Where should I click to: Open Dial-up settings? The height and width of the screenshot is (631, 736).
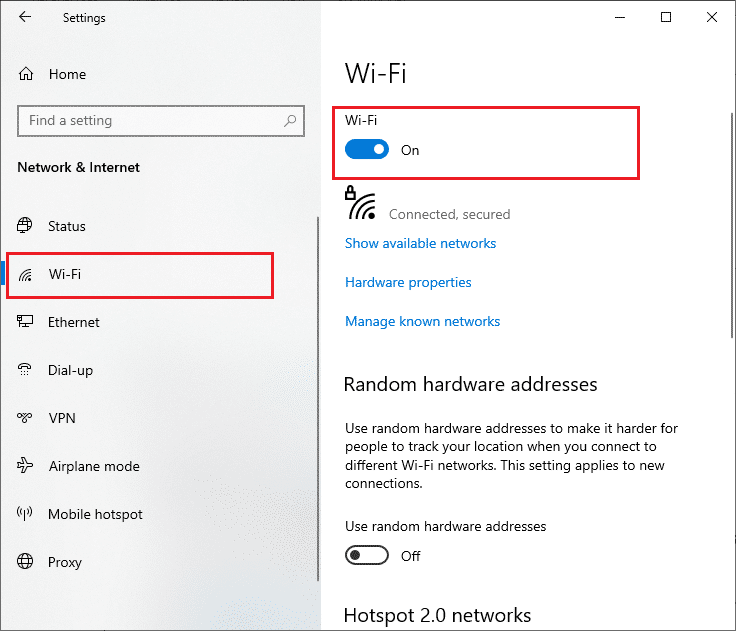coord(160,370)
